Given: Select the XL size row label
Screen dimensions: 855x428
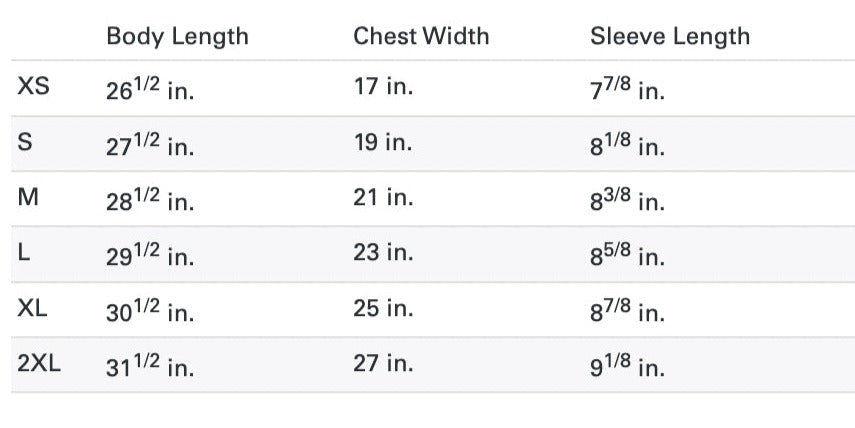Looking at the screenshot, I should [33, 309].
